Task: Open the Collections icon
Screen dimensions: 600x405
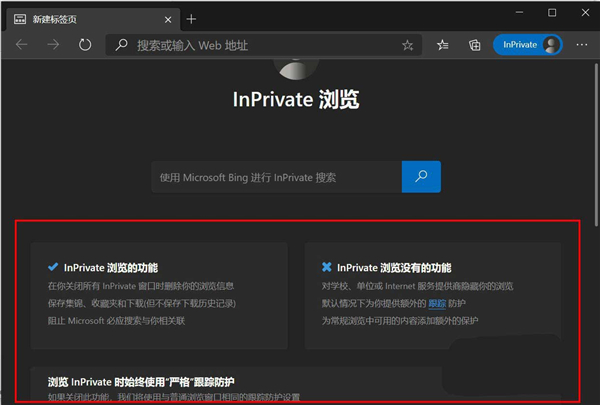Action: [x=474, y=45]
